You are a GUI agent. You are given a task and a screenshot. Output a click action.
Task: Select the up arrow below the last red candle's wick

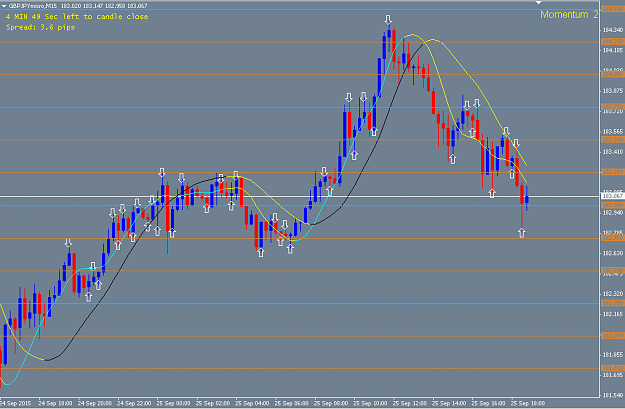[522, 233]
